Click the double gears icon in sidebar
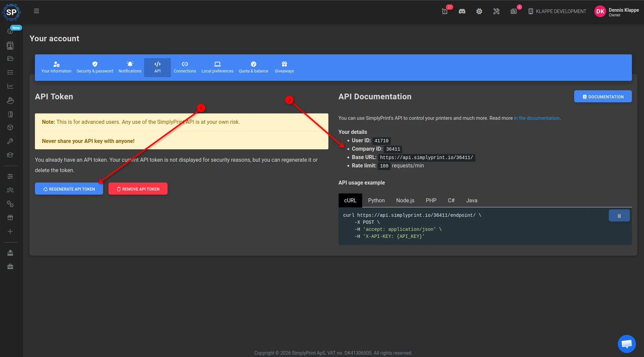Screen dimensions: 644x357 pos(10,204)
